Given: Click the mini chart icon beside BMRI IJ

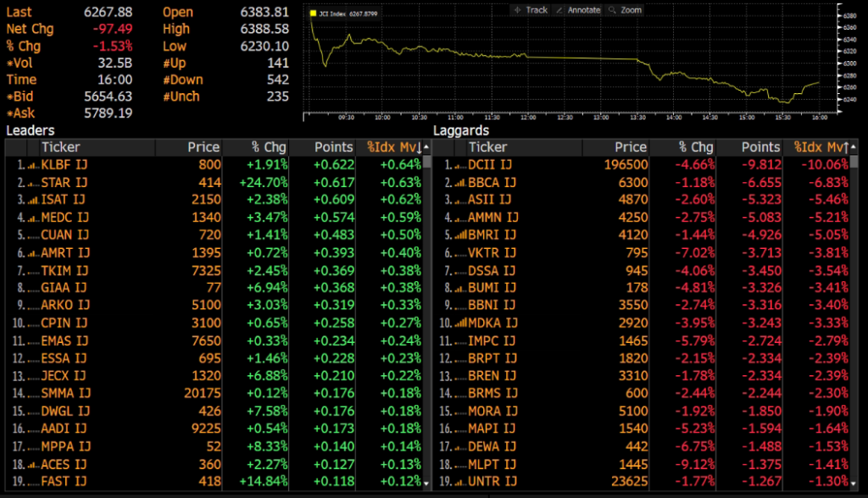Looking at the screenshot, I should pos(460,235).
